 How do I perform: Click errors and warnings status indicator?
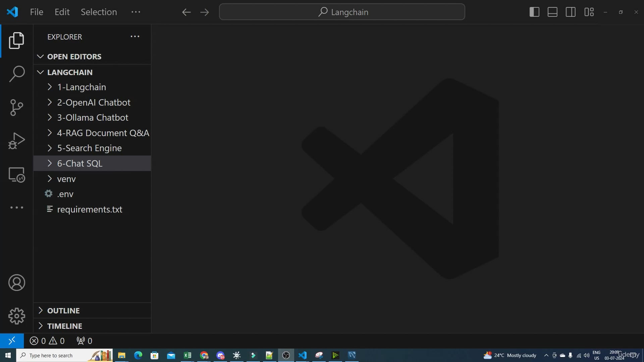47,341
